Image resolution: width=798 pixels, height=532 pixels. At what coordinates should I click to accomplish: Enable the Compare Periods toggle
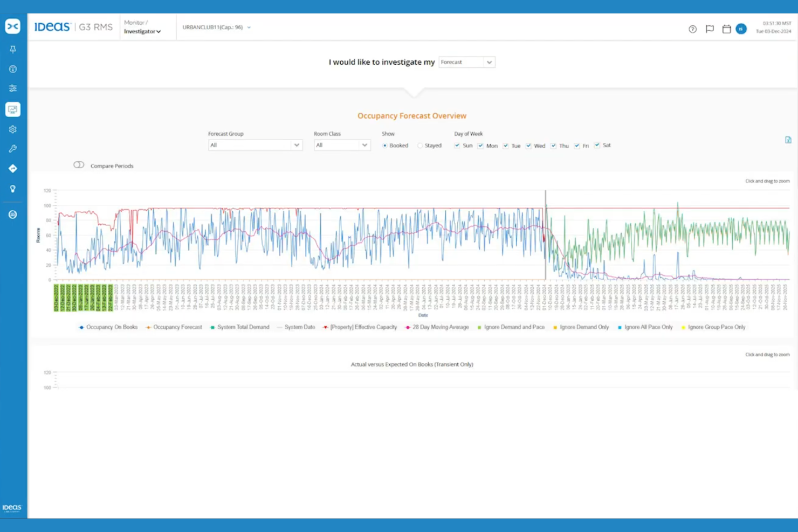click(x=79, y=165)
